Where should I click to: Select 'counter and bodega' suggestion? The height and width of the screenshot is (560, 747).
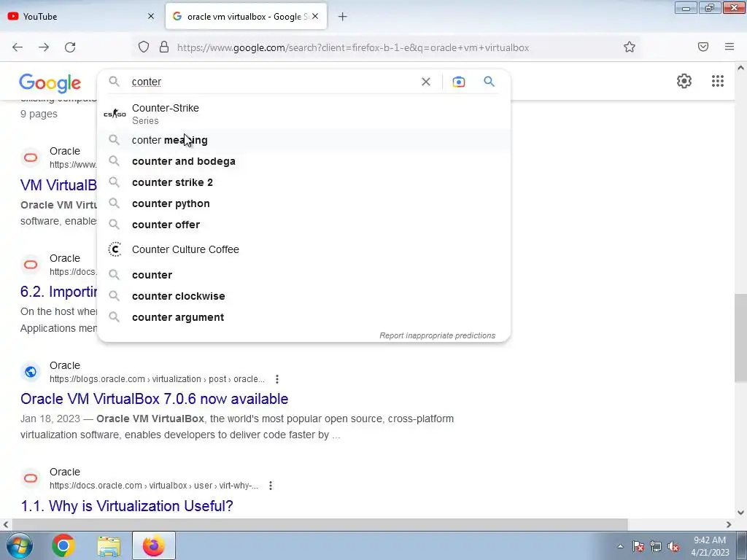click(x=304, y=161)
